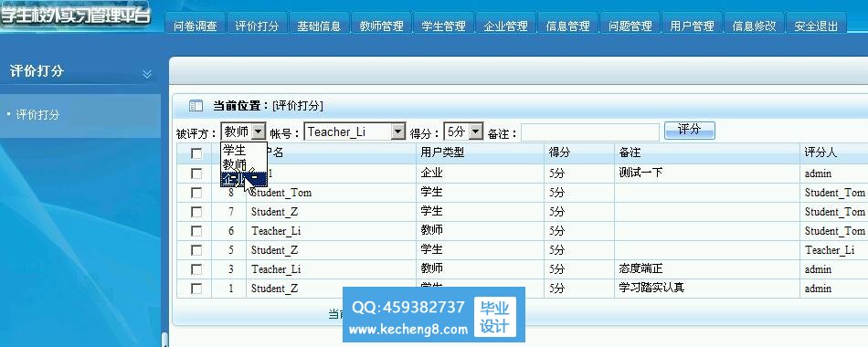The width and height of the screenshot is (868, 347).
Task: Open the 评价打分 tab
Action: click(257, 25)
